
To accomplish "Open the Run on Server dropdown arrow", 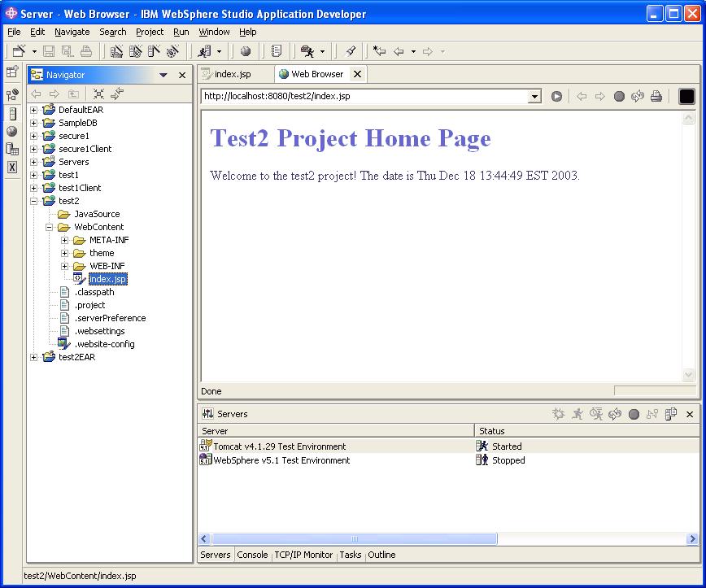I will tap(220, 52).
